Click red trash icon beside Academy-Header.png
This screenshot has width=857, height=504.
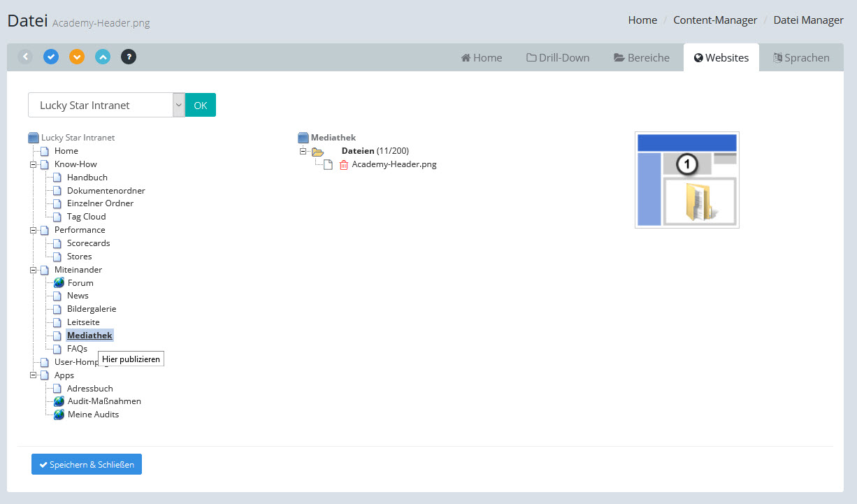[343, 165]
